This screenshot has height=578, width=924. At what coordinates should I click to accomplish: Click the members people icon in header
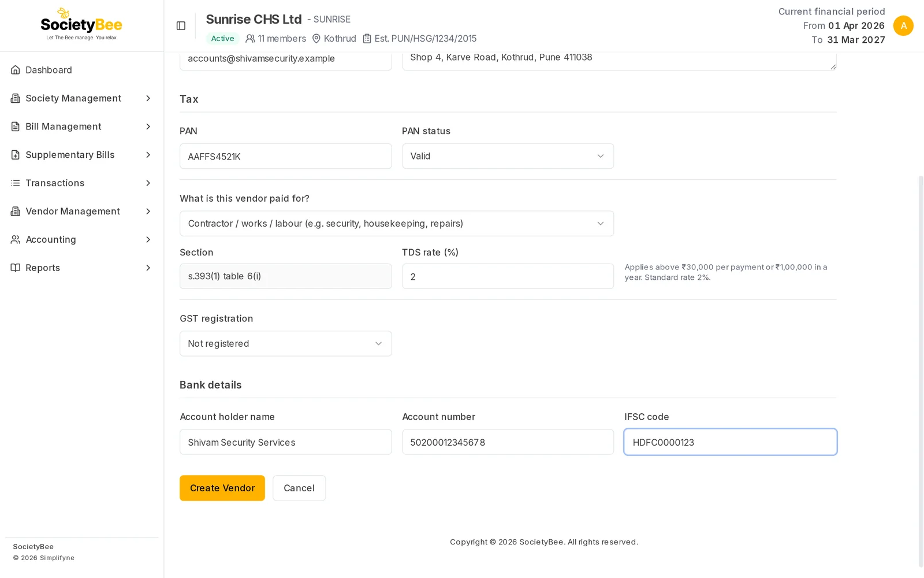[250, 39]
